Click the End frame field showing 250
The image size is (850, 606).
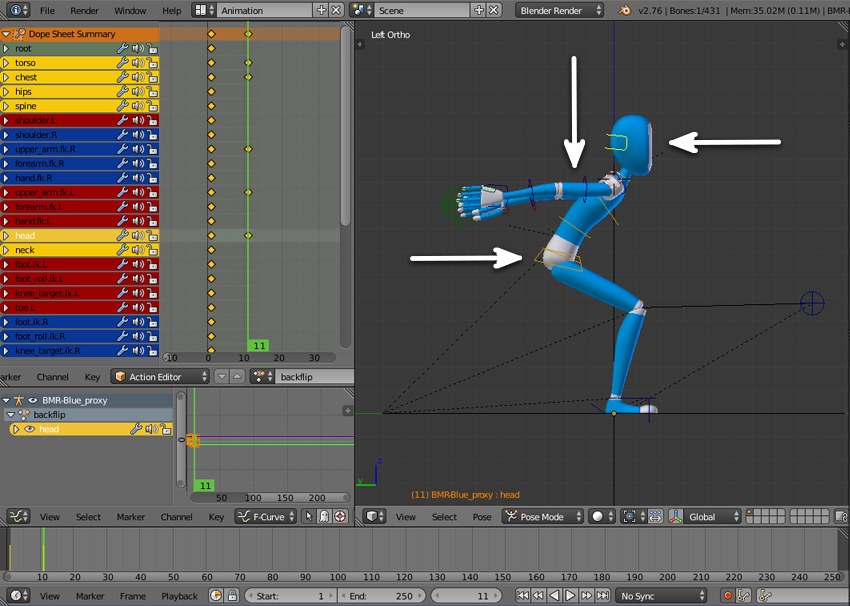381,596
